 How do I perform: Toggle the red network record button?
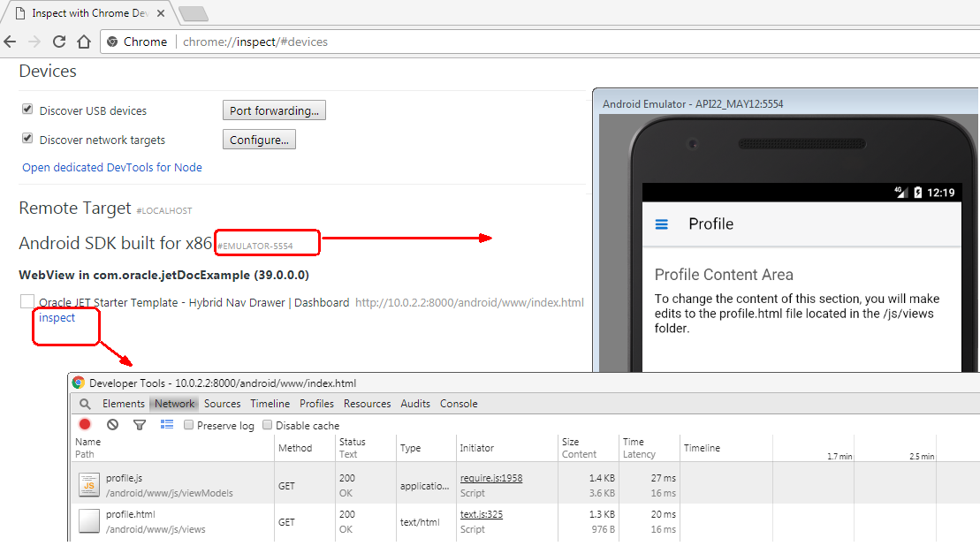(85, 425)
